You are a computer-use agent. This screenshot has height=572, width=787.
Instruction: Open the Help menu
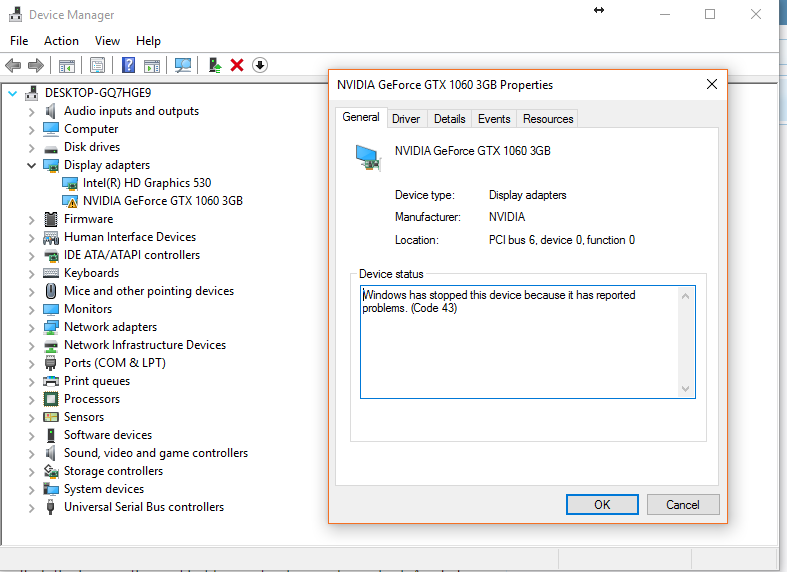[148, 41]
